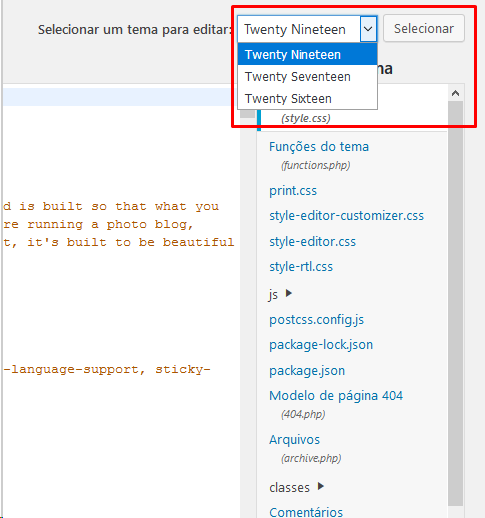Choose Twenty Nineteen in dropdown list
The height and width of the screenshot is (518, 485).
coord(307,54)
